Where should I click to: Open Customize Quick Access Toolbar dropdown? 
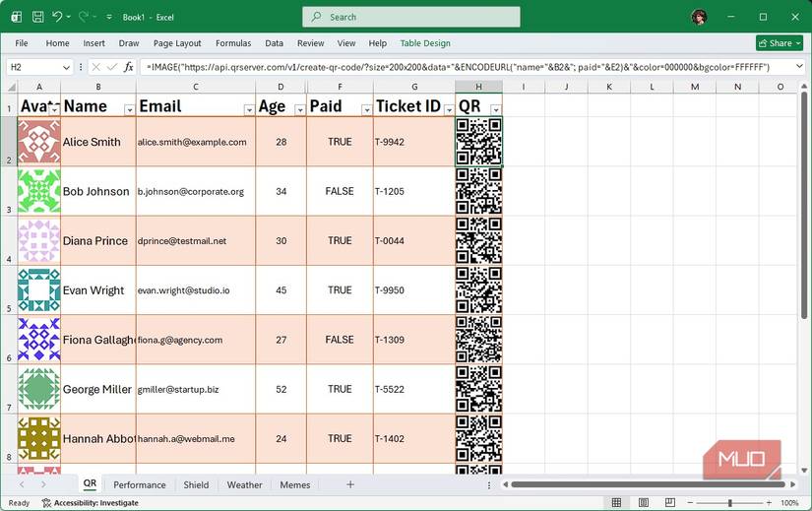pyautogui.click(x=109, y=17)
